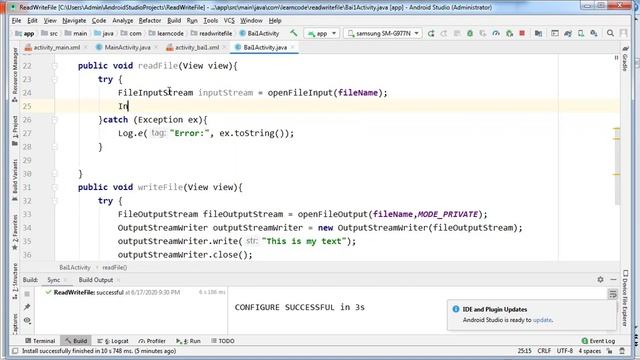This screenshot has height=360, width=640.
Task: Hide the Build panel with minimize icon
Action: tap(613, 280)
